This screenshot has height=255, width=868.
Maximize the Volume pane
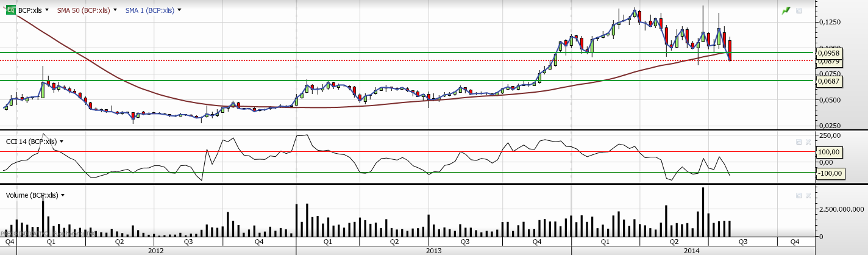(799, 195)
